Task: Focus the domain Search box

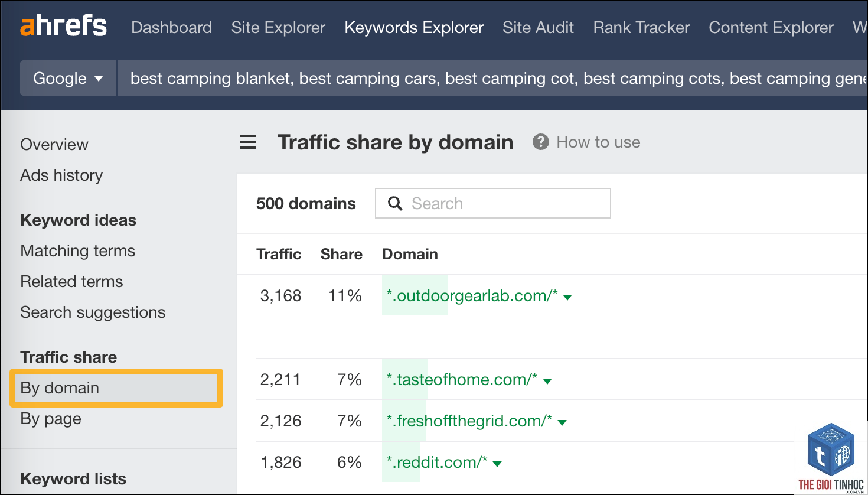Action: (x=493, y=203)
